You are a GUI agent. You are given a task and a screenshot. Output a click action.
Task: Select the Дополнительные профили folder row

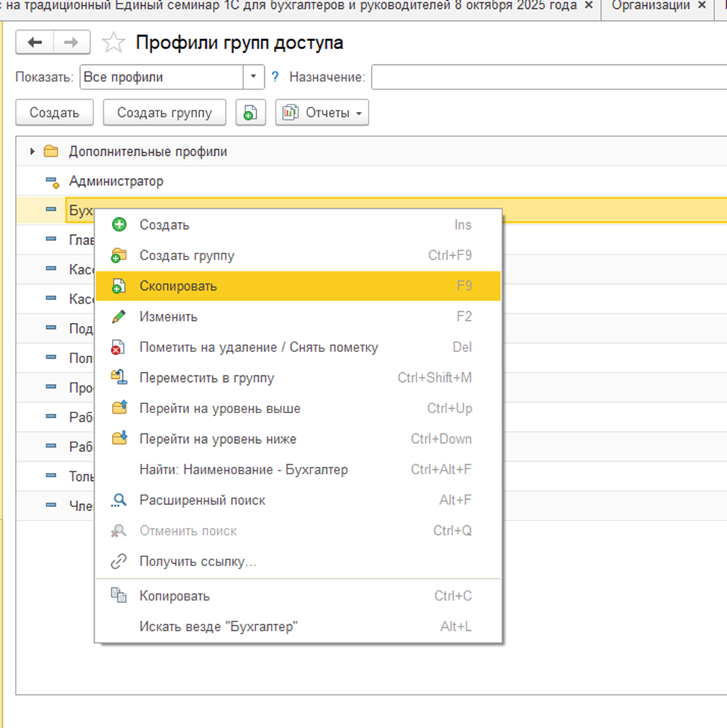[372, 151]
